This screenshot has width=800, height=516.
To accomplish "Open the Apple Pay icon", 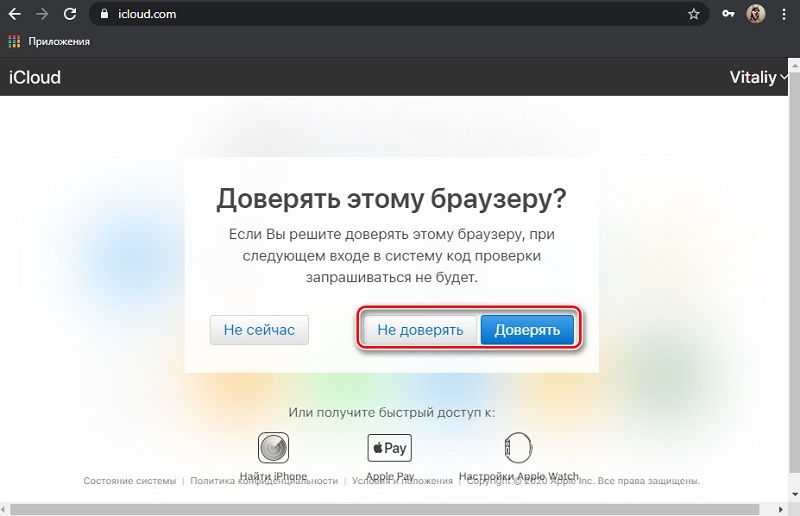I will (390, 448).
